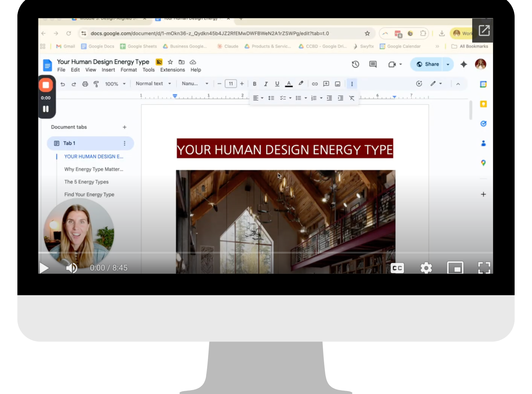Image resolution: width=532 pixels, height=394 pixels.
Task: Open the File menu
Action: (61, 70)
